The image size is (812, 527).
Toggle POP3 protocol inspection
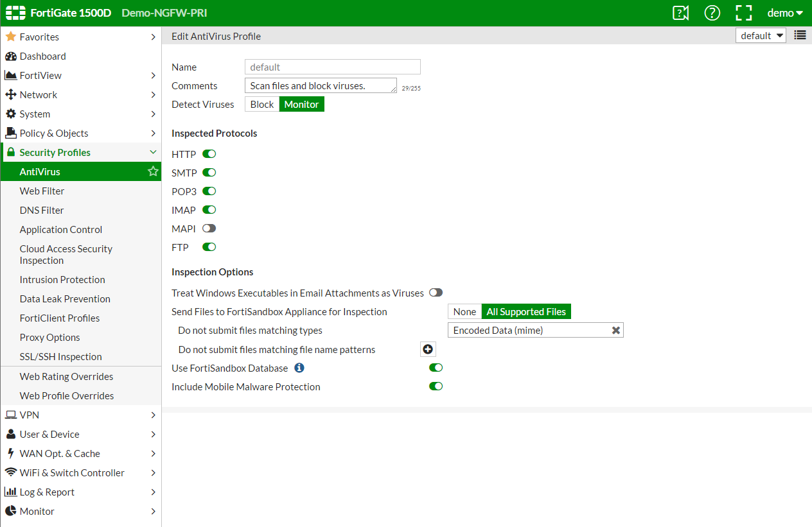click(209, 191)
